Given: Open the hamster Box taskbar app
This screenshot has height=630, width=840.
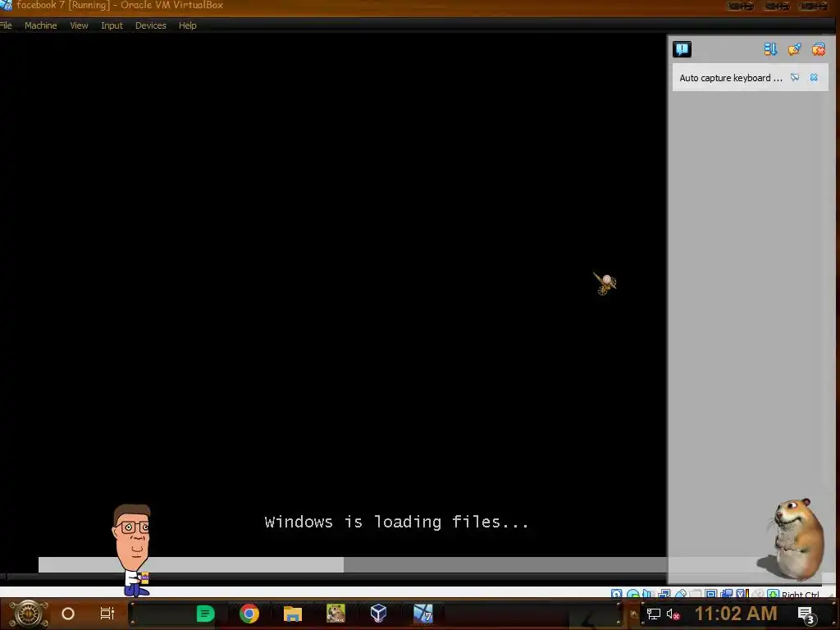Looking at the screenshot, I should (336, 614).
